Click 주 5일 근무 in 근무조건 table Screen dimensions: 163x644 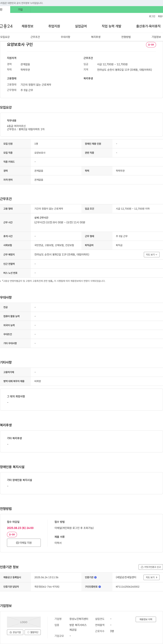(122, 236)
